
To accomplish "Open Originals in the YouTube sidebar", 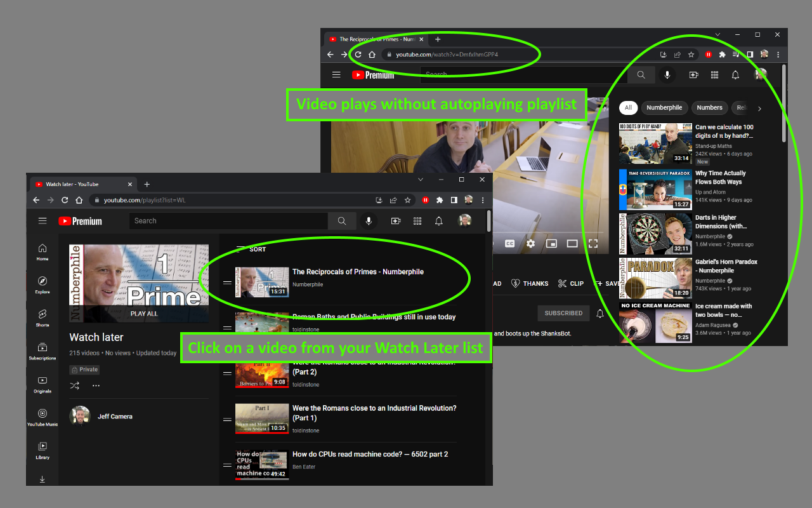I will click(43, 384).
